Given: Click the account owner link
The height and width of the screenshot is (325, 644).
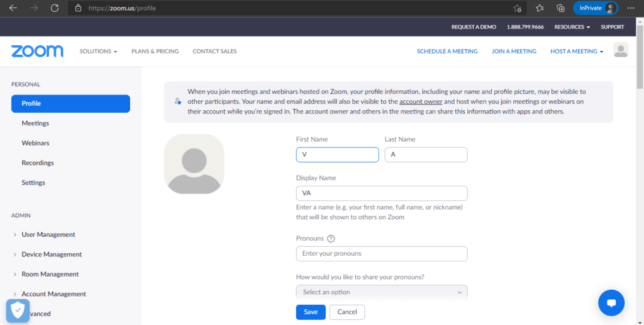Looking at the screenshot, I should pyautogui.click(x=421, y=101).
